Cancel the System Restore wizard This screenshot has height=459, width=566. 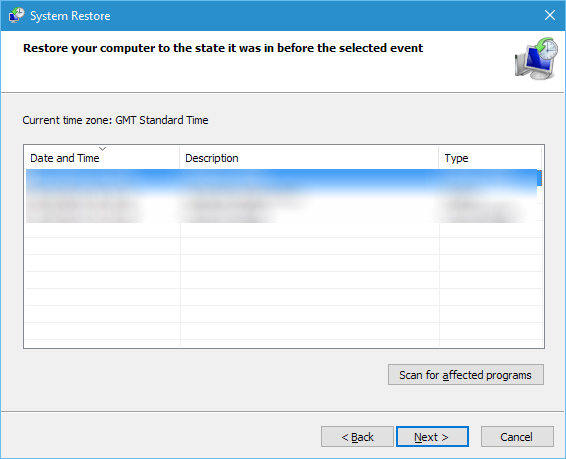point(517,437)
